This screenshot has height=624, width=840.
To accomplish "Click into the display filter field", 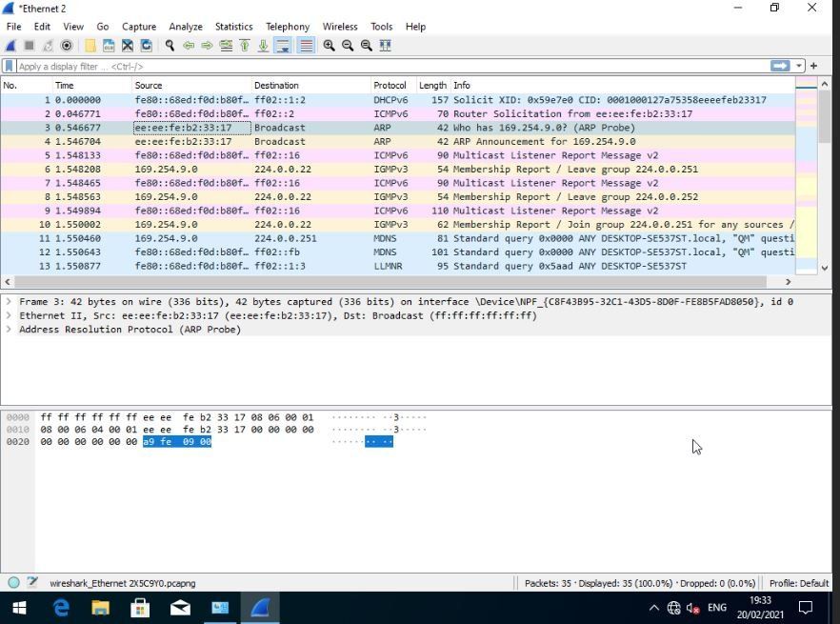I will (x=392, y=66).
